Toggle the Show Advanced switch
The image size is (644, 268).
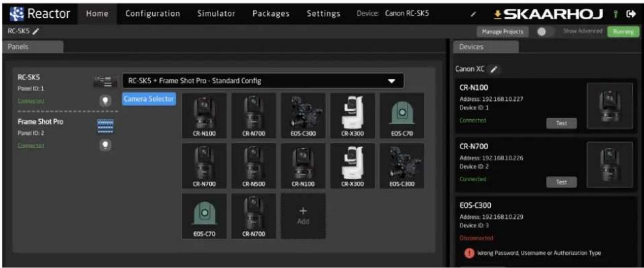[x=546, y=32]
